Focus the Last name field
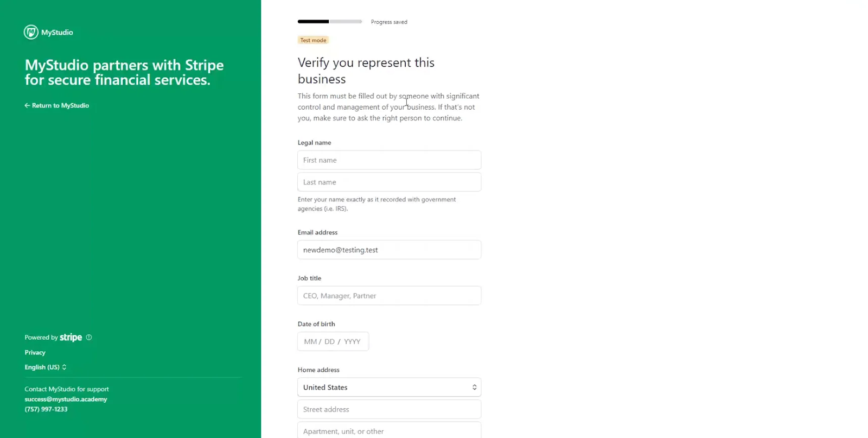The image size is (868, 438). point(389,182)
